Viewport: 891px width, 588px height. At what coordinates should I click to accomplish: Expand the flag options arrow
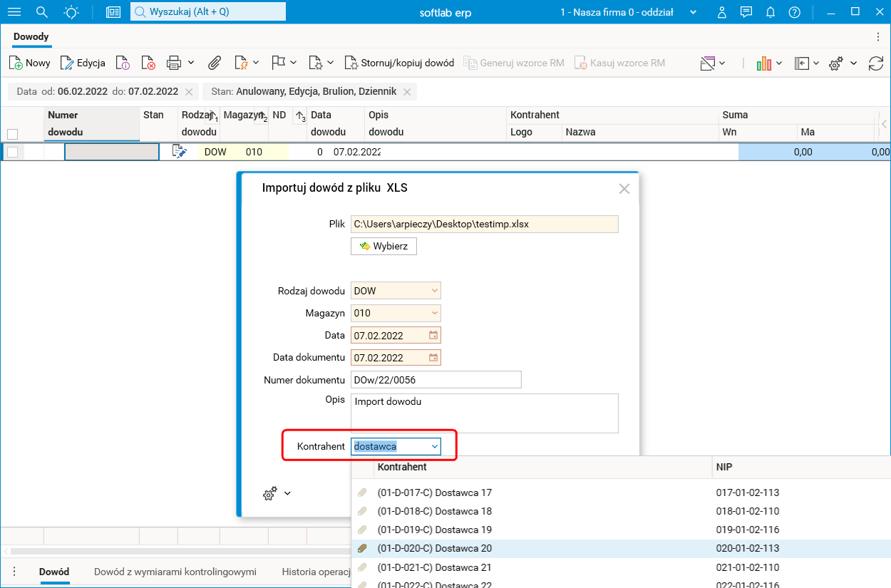(294, 63)
